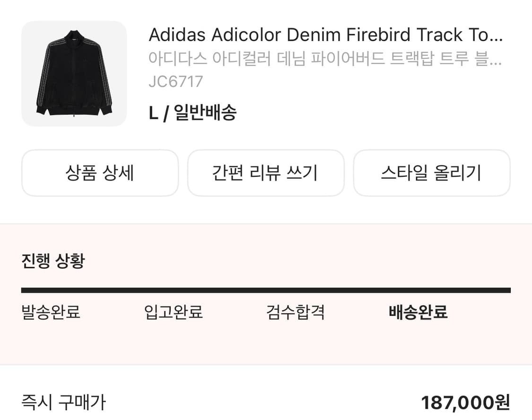The image size is (532, 420).
Task: Click the size and shipping label L / 일반배송
Action: coord(192,113)
